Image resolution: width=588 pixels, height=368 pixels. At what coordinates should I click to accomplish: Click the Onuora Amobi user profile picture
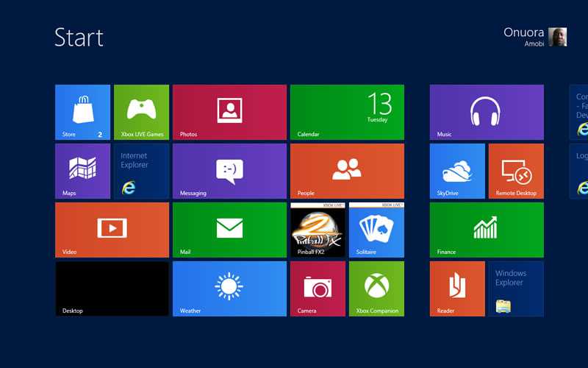pos(558,37)
